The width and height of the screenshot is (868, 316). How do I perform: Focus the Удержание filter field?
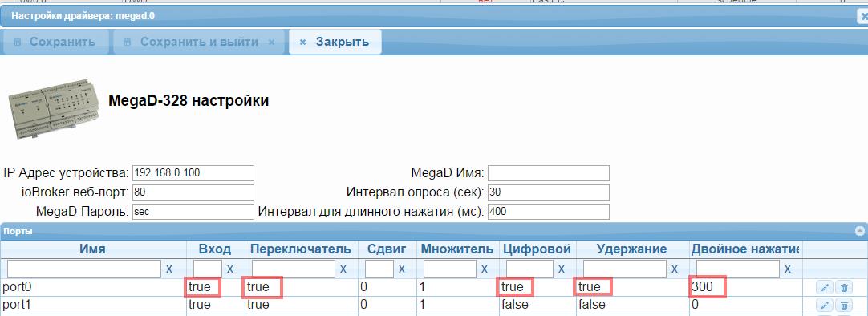(x=624, y=269)
